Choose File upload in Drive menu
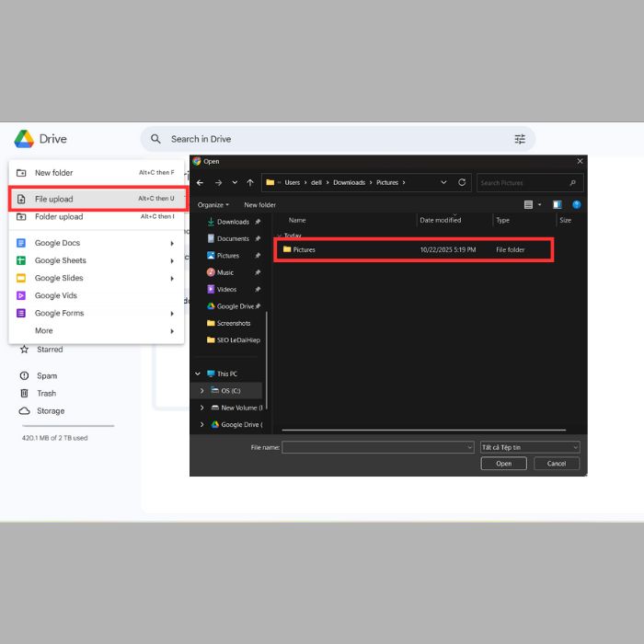Viewport: 644px width, 644px height. (x=96, y=200)
